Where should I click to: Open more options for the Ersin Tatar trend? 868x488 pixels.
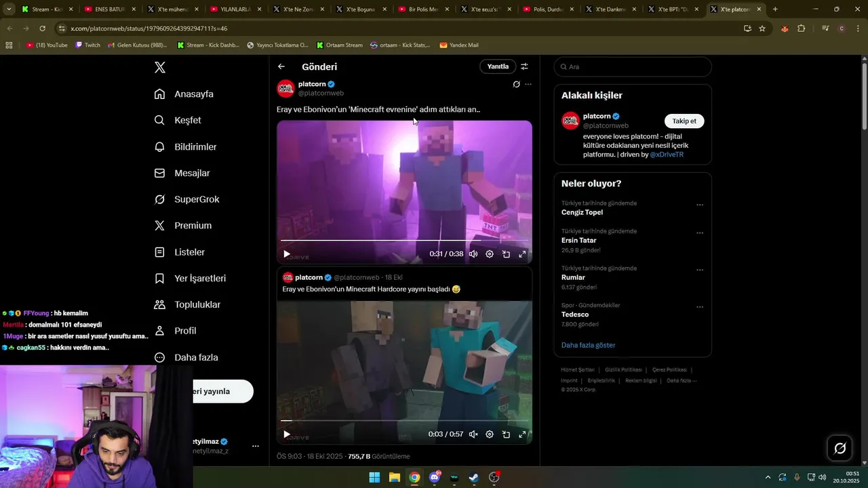pyautogui.click(x=700, y=233)
